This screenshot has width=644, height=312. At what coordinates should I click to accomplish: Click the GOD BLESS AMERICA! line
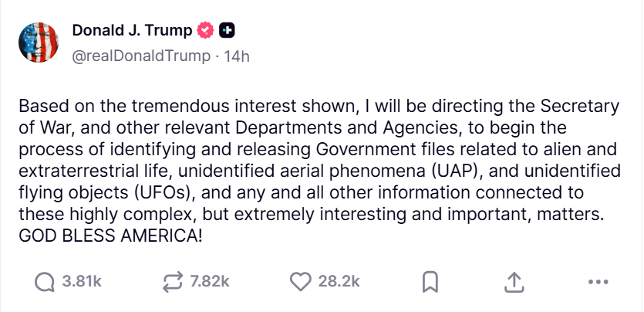[110, 235]
